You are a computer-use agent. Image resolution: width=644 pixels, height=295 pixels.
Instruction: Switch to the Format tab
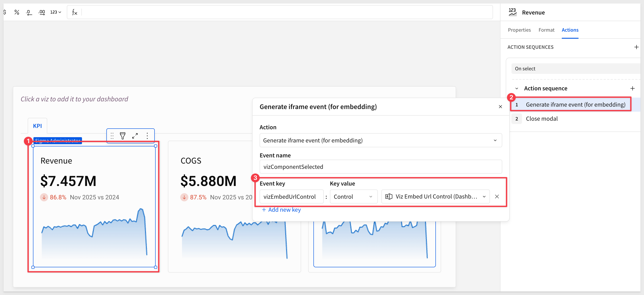point(546,30)
